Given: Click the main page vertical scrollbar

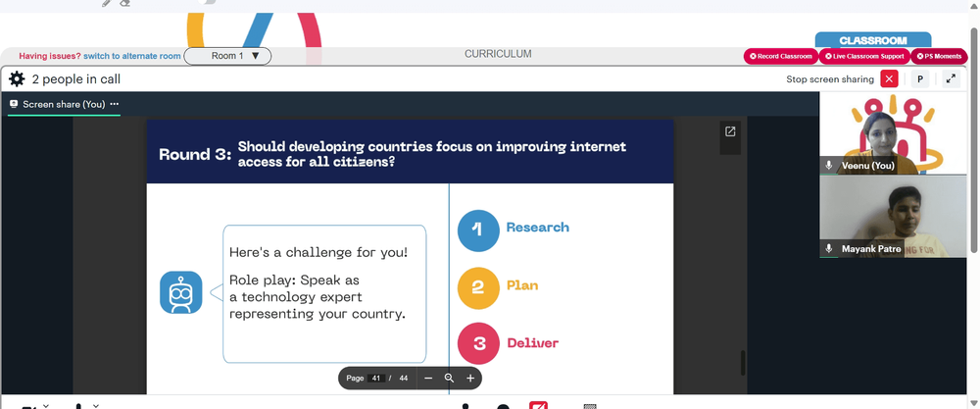Looking at the screenshot, I should (974, 140).
